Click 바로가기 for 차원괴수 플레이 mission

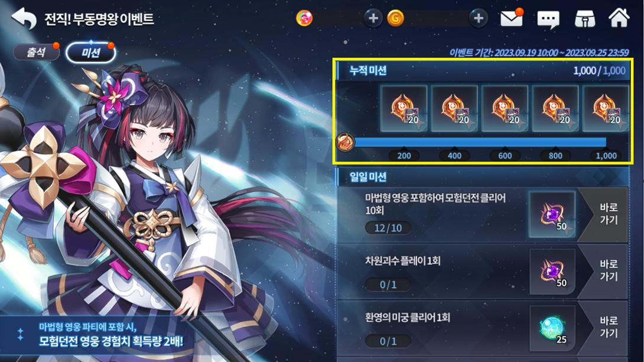coord(604,271)
